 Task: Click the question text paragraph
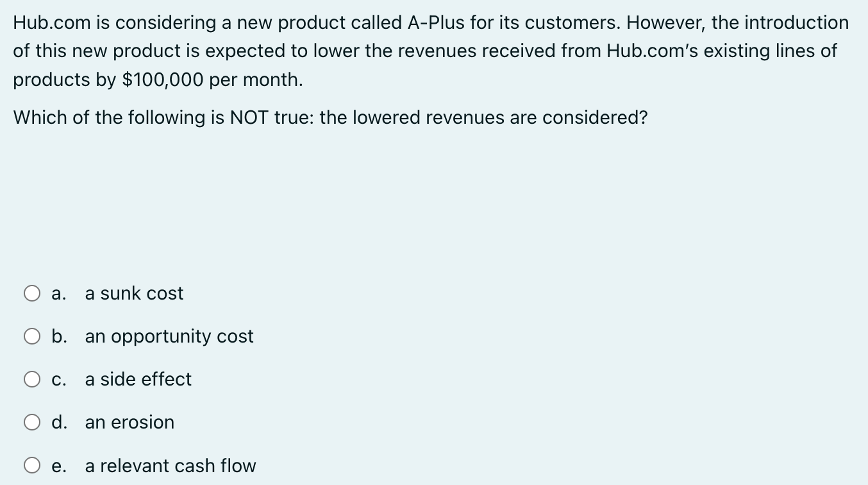click(x=430, y=51)
